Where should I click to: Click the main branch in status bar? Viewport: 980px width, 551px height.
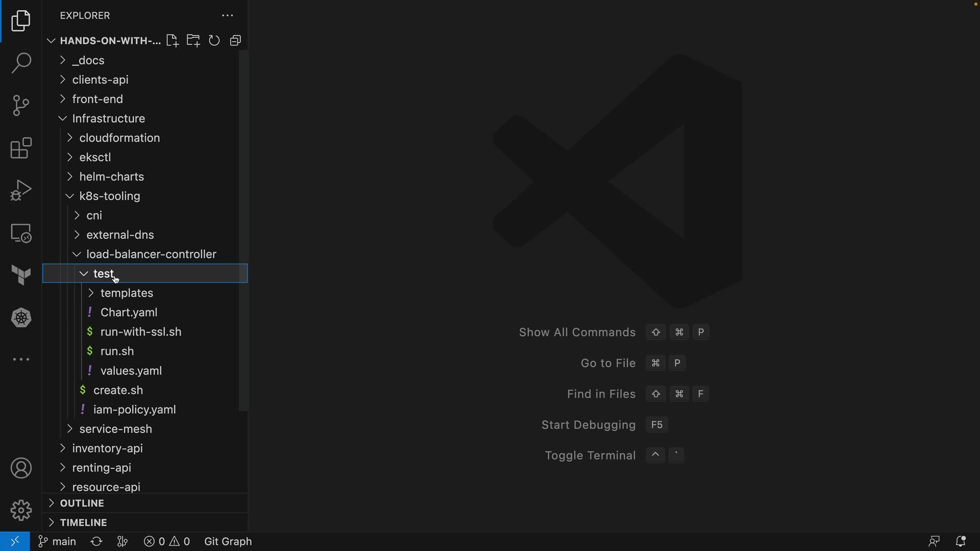[58, 541]
